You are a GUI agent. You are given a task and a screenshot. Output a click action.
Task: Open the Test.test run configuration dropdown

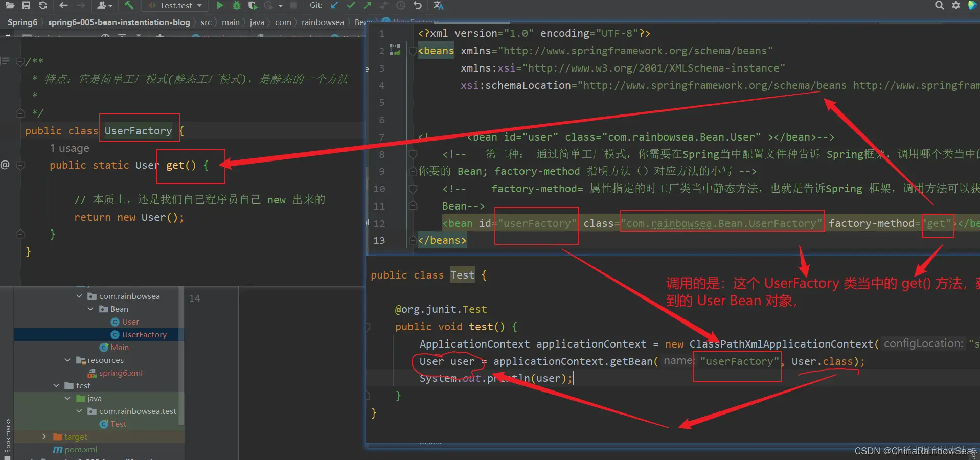175,5
